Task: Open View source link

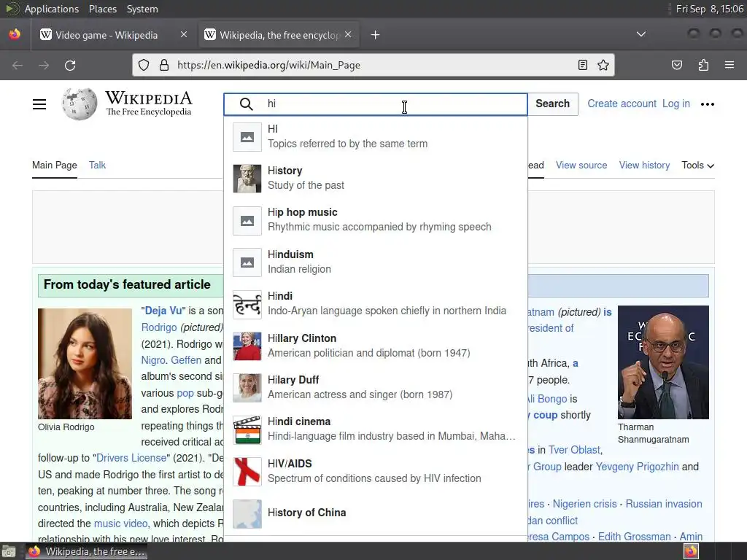Action: [x=581, y=166]
